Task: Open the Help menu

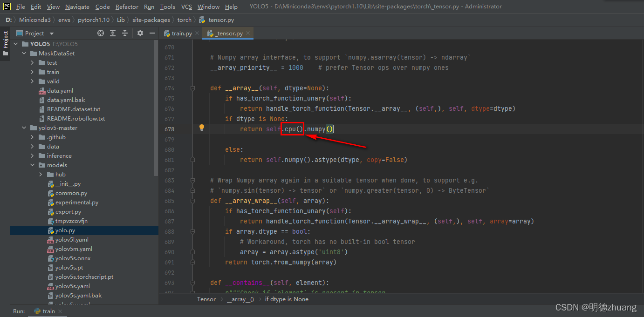Action: pyautogui.click(x=231, y=7)
